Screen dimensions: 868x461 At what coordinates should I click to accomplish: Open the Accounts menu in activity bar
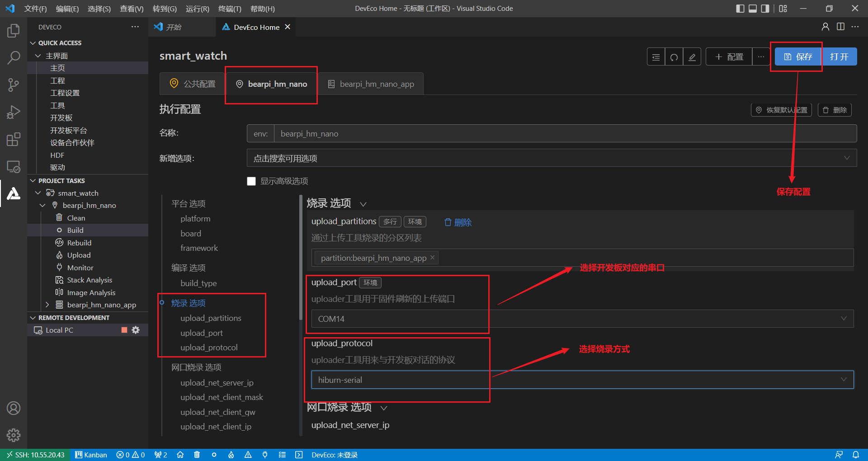14,408
